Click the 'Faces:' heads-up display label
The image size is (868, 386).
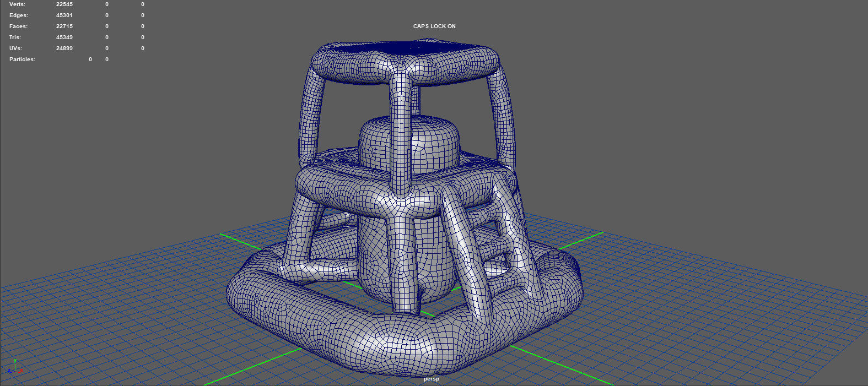(x=18, y=26)
